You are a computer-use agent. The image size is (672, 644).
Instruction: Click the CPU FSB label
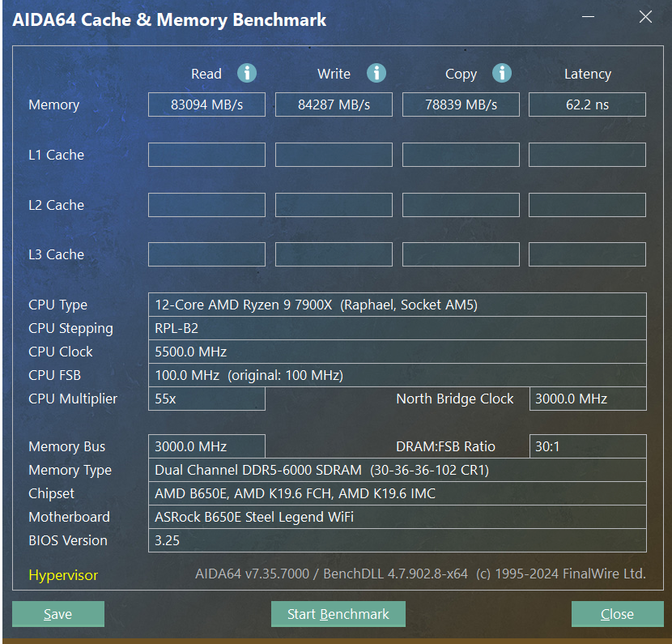pos(54,376)
